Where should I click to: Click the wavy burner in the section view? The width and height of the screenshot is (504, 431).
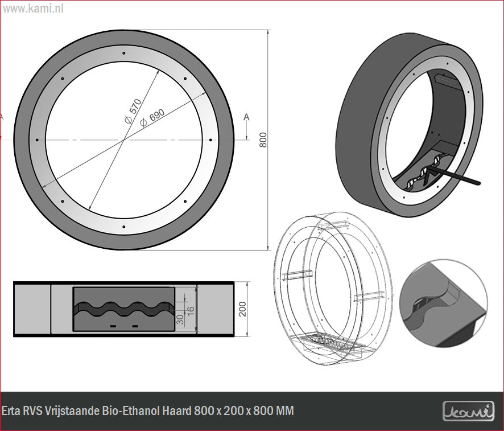(x=123, y=306)
